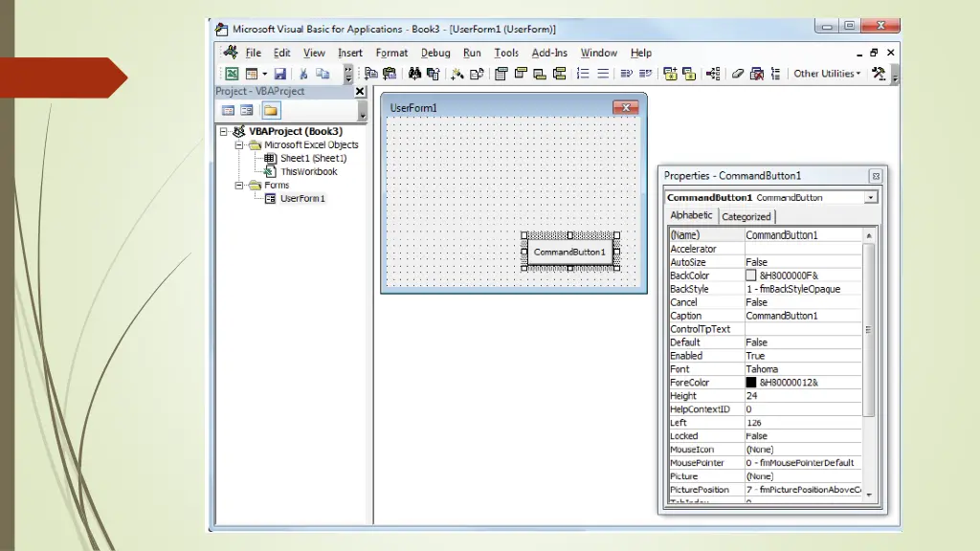Click View Code icon in Project panel
980x551 pixels.
click(x=228, y=111)
